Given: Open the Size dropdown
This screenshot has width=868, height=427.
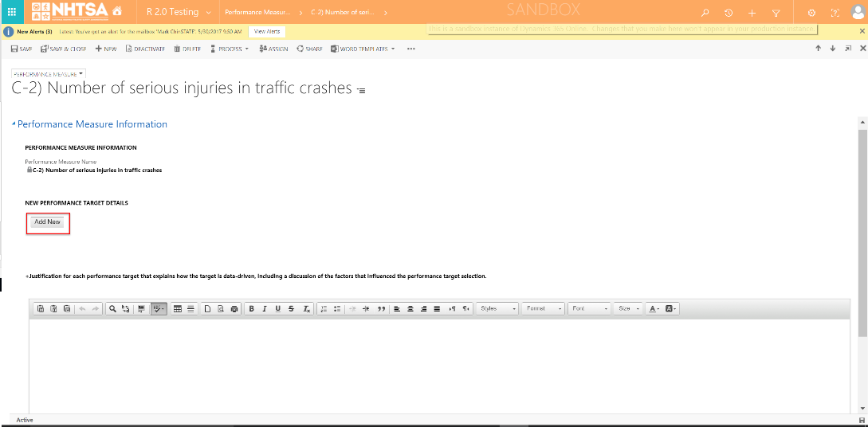Looking at the screenshot, I should tap(628, 308).
